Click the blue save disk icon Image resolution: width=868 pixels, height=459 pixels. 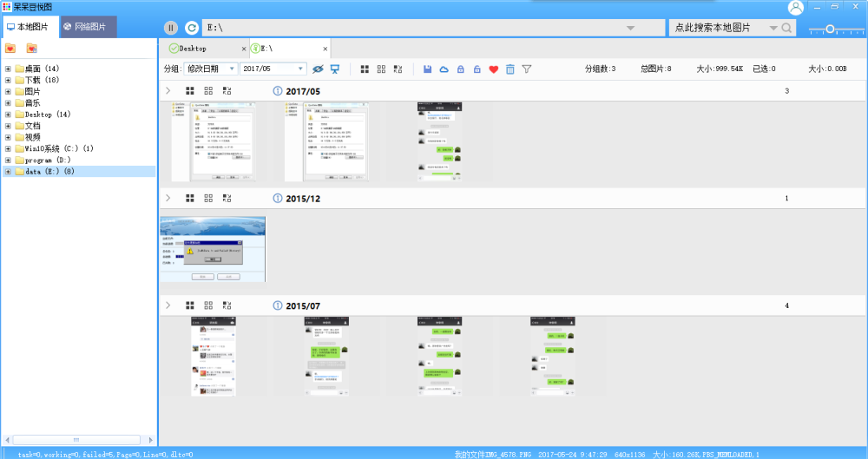click(x=427, y=69)
